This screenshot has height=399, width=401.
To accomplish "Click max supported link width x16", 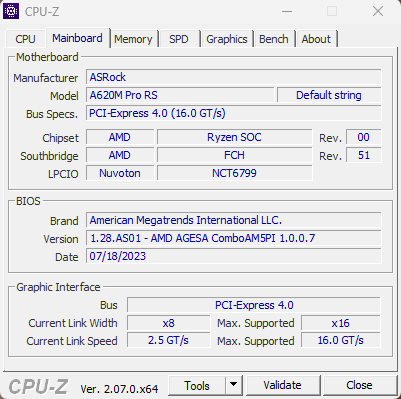I will (x=341, y=323).
